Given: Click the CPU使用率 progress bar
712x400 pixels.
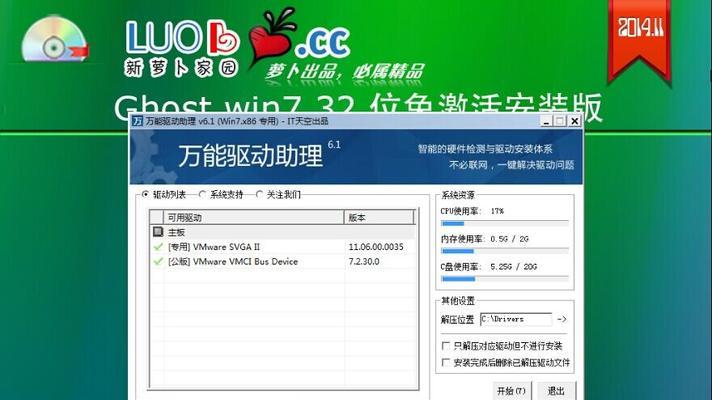Looking at the screenshot, I should click(x=504, y=223).
